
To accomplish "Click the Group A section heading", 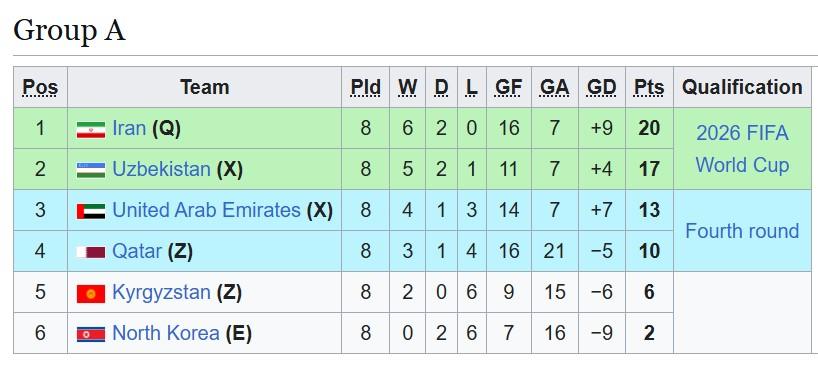I will pyautogui.click(x=69, y=30).
